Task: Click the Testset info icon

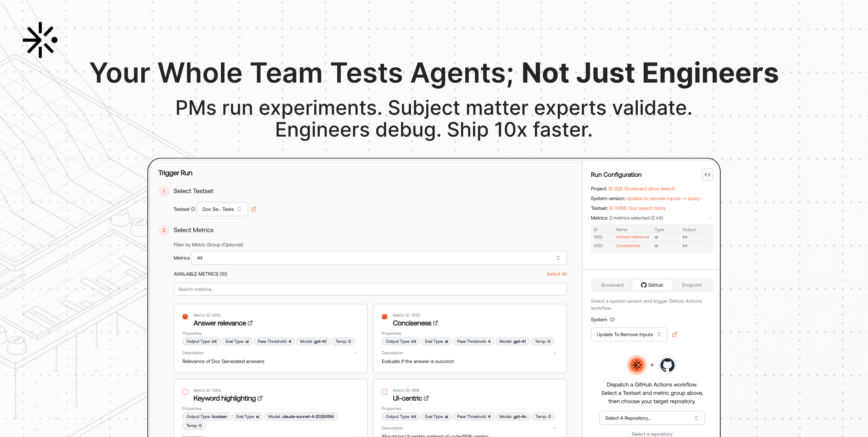Action: (x=193, y=209)
